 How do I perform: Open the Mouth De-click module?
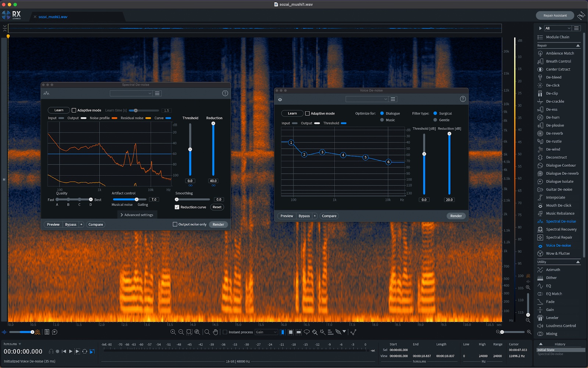coord(559,206)
